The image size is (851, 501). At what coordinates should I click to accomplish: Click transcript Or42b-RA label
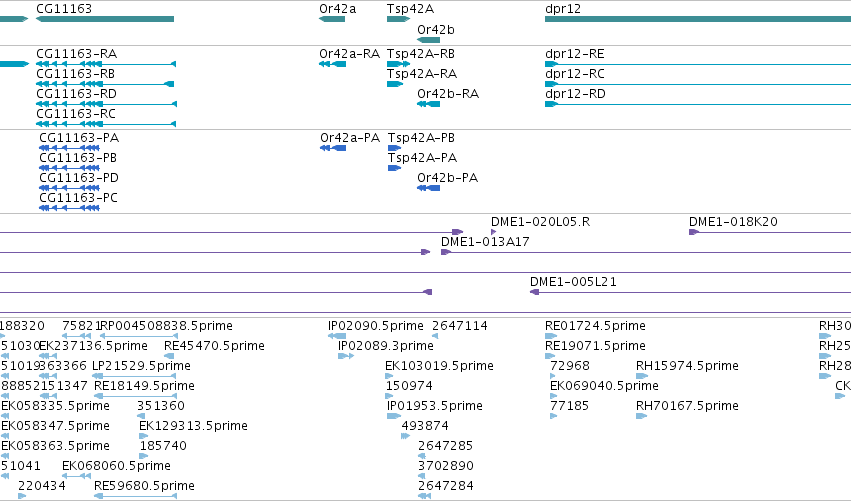(x=448, y=94)
